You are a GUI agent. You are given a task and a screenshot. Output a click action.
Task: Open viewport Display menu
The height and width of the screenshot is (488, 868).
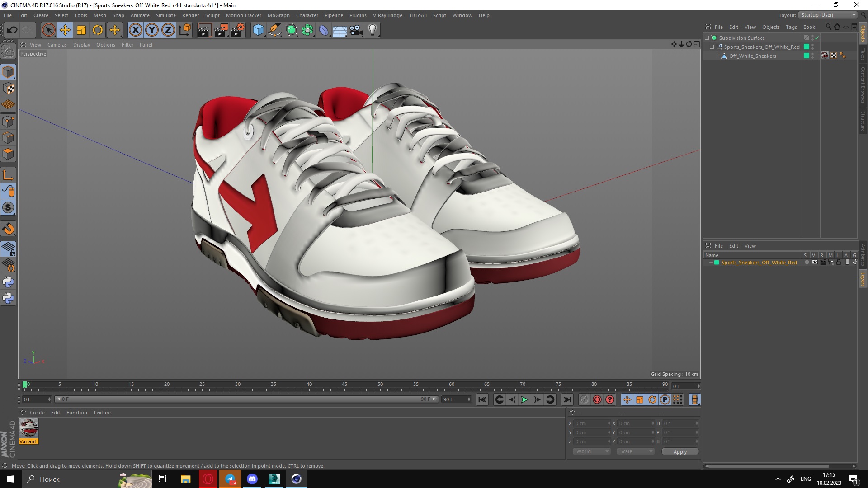point(81,45)
